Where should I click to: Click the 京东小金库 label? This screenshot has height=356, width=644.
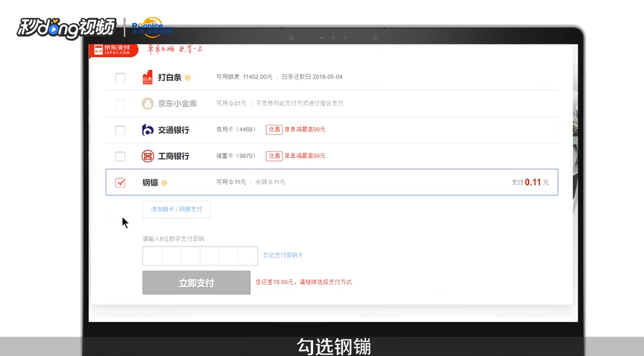pyautogui.click(x=177, y=103)
